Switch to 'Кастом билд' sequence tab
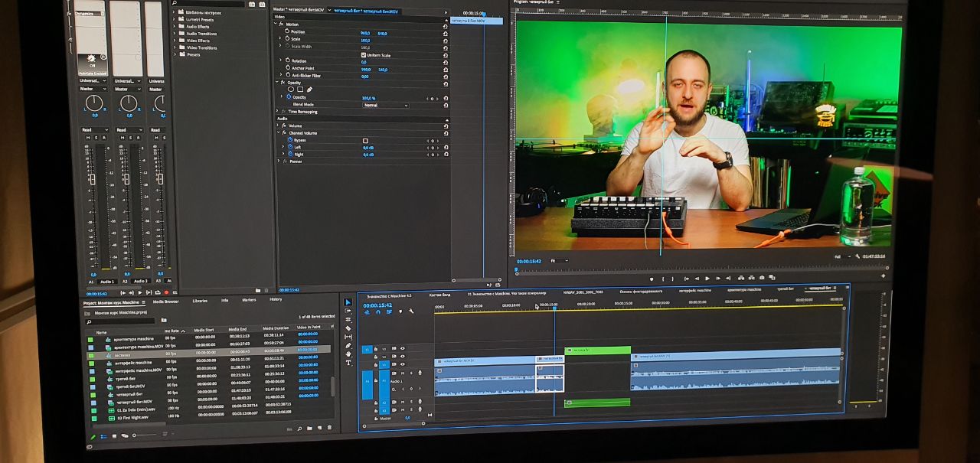 (x=440, y=295)
